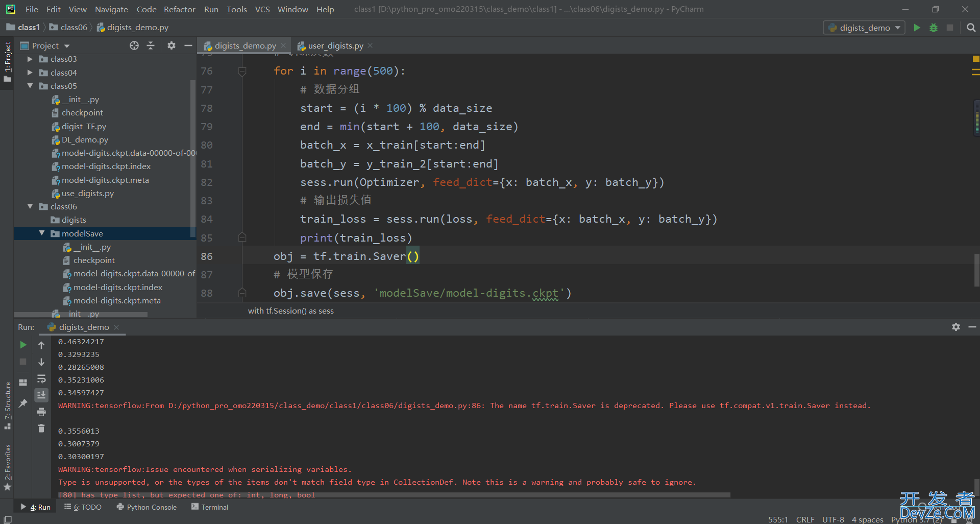Open Run panel settings gear
Screen dimensions: 980x524
tap(956, 327)
